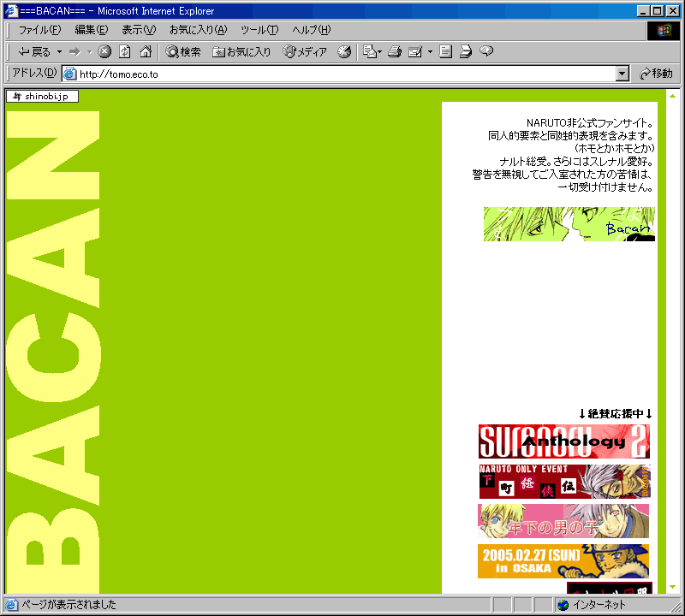Open the お気に入り favorites toolbar button
The width and height of the screenshot is (685, 616).
[x=241, y=52]
